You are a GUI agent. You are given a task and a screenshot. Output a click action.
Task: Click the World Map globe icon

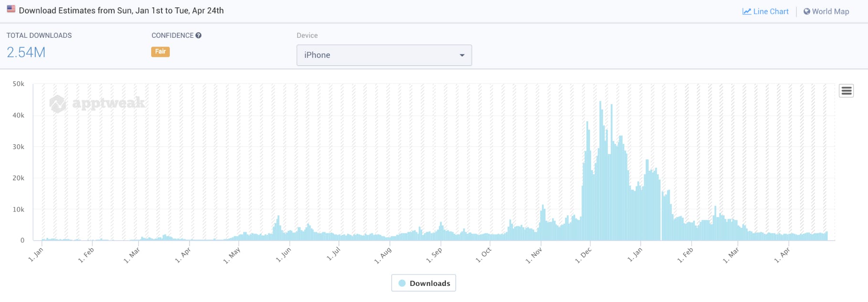[x=806, y=12]
